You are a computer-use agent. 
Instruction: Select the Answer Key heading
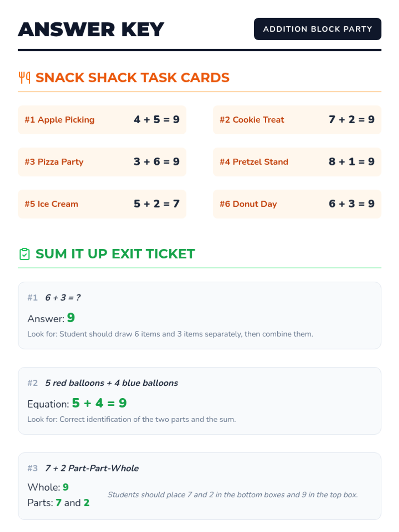click(91, 29)
